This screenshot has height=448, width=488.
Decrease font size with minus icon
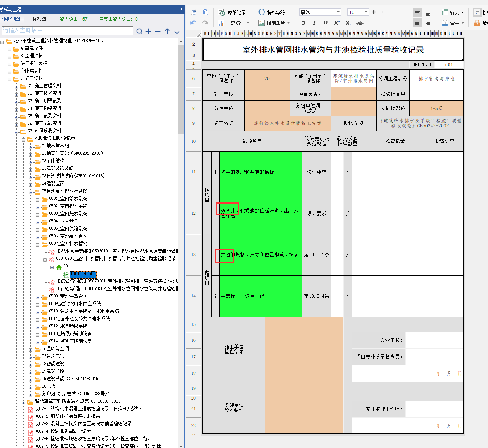click(384, 12)
